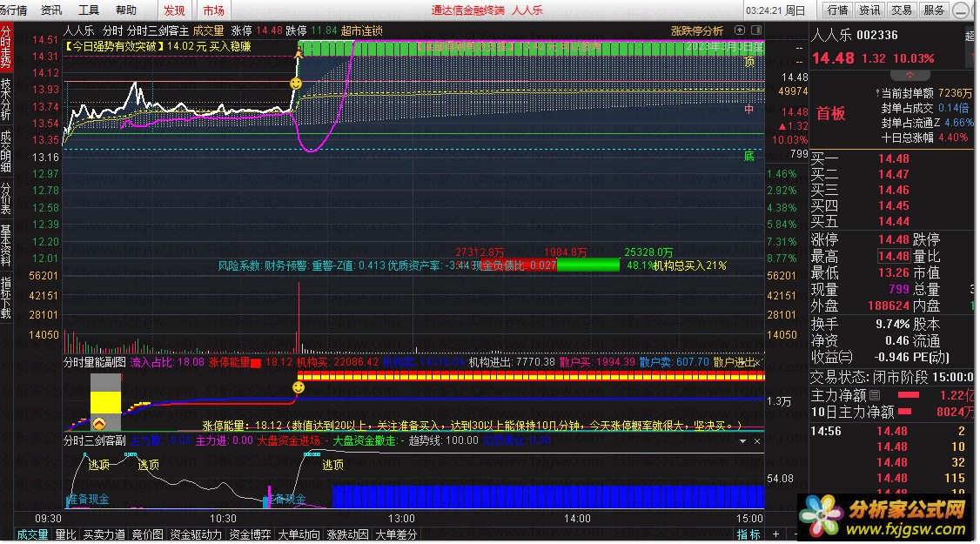Switch to the 资金驱动力 bottom tab

pyautogui.click(x=196, y=534)
